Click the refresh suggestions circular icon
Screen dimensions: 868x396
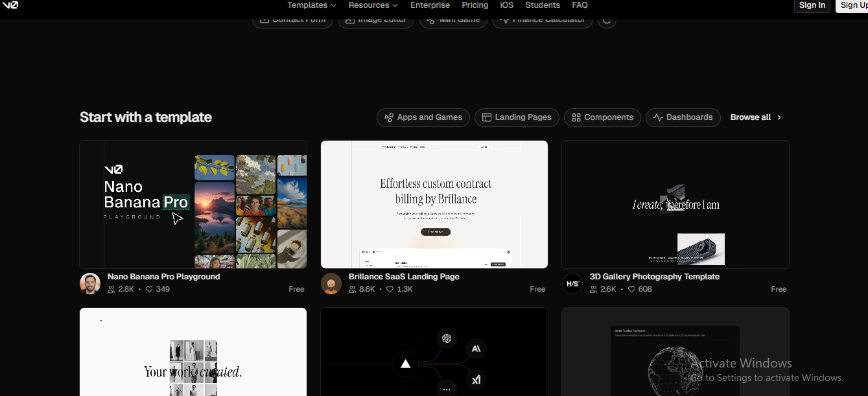(607, 20)
